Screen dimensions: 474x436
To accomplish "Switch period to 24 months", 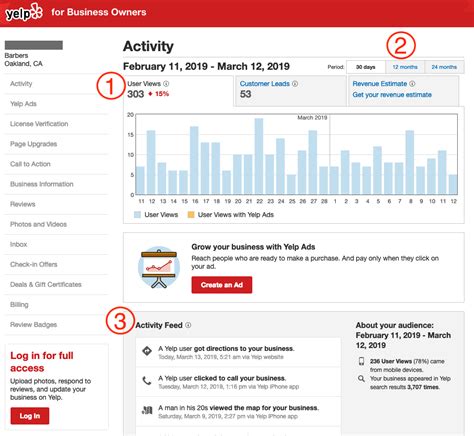I will [444, 67].
